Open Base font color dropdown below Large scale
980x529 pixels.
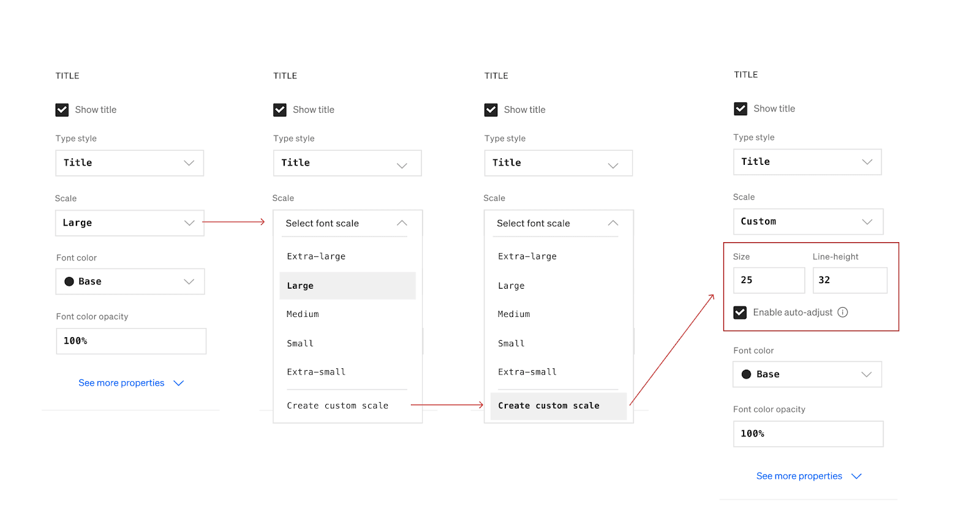click(130, 281)
